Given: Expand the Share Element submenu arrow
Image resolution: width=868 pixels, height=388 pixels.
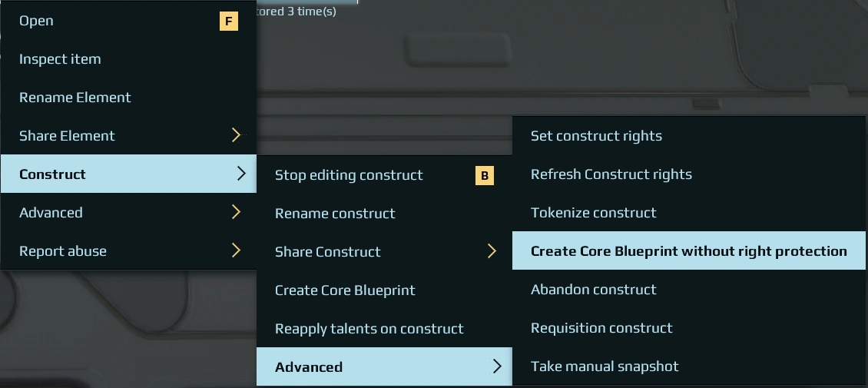Looking at the screenshot, I should (237, 136).
